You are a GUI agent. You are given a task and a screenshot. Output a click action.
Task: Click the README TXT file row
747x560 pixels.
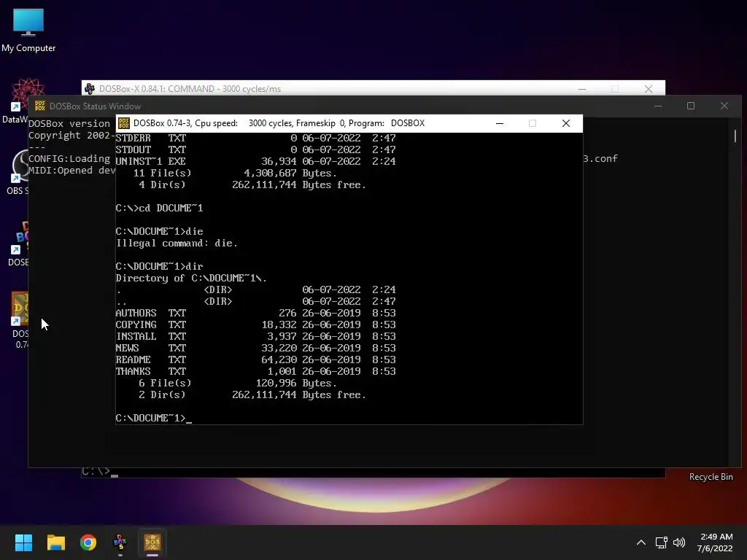tap(255, 360)
